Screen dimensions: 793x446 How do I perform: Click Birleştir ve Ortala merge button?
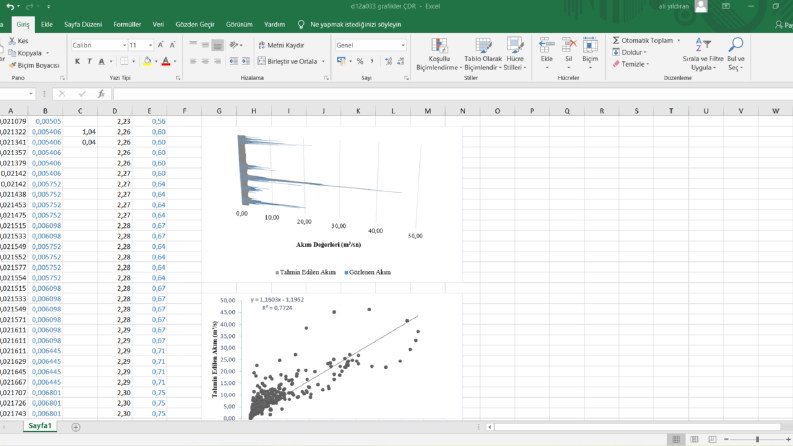pyautogui.click(x=288, y=61)
